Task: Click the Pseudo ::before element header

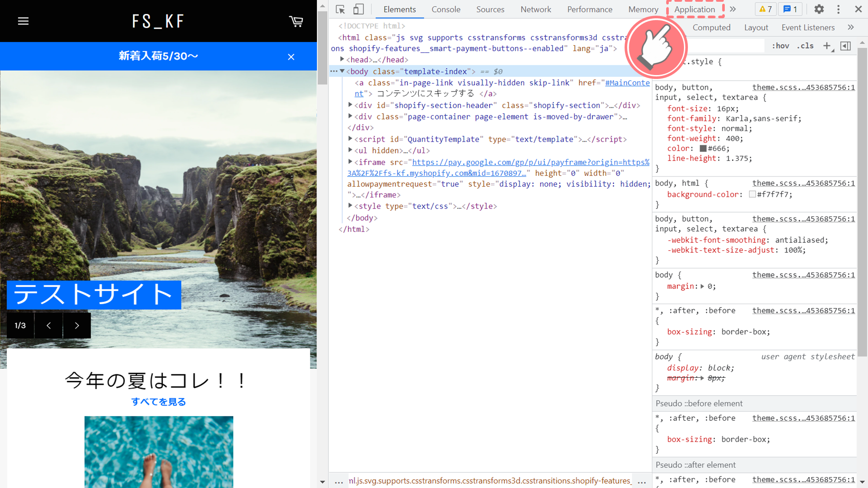Action: pos(754,403)
